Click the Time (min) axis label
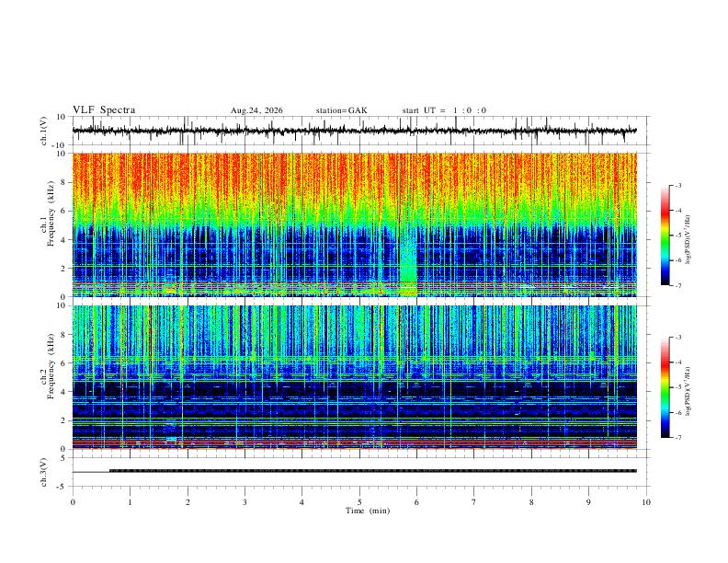This screenshot has width=728, height=563. tap(368, 511)
